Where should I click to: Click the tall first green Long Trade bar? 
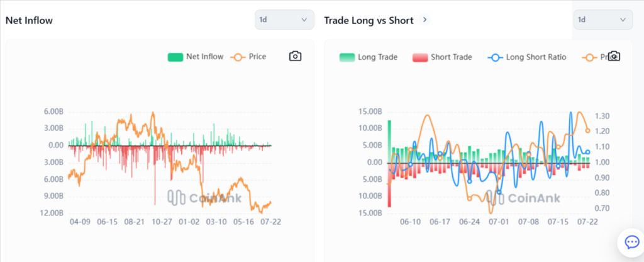click(x=389, y=142)
